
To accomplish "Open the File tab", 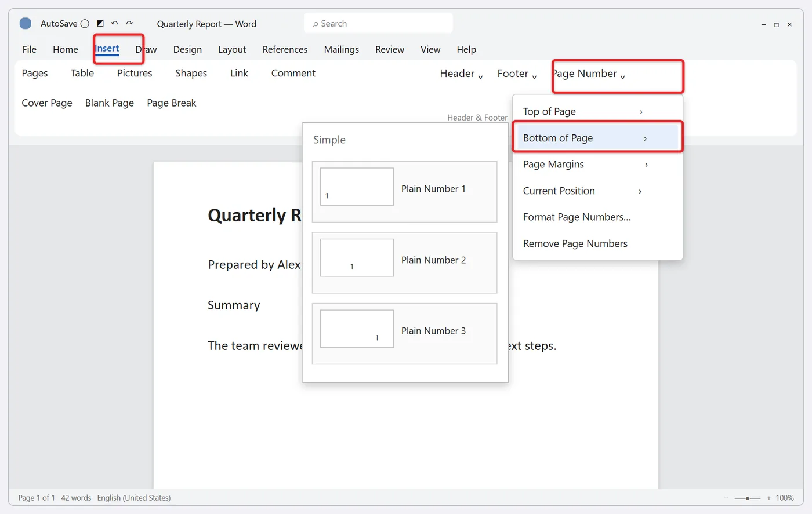I will click(x=30, y=50).
